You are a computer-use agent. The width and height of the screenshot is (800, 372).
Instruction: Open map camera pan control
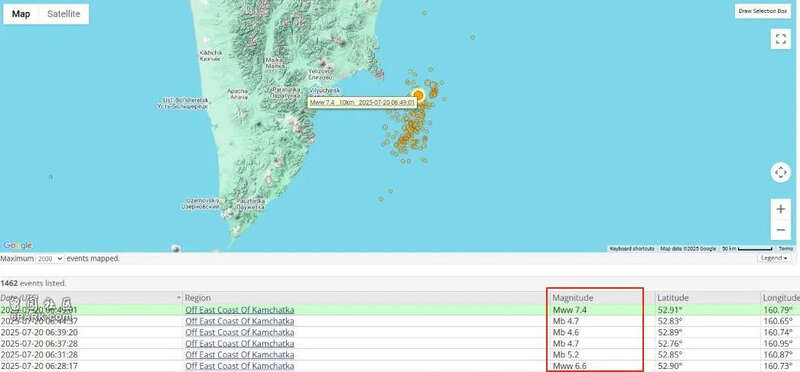(x=780, y=172)
